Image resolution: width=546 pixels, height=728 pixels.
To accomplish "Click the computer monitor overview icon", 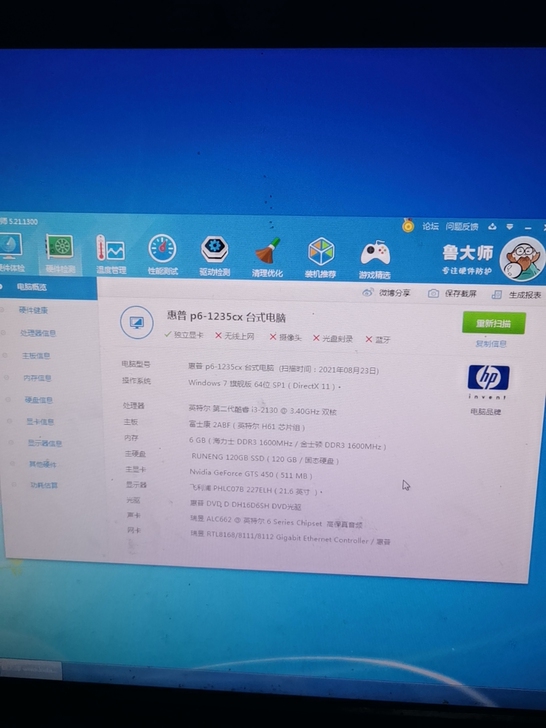I will [x=136, y=322].
